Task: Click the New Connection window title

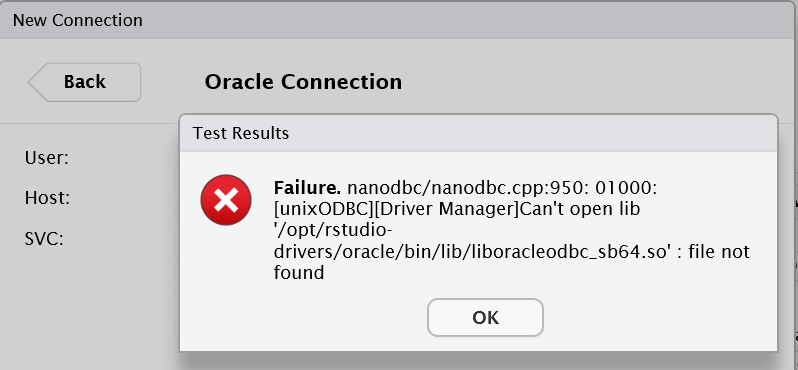Action: [77, 20]
